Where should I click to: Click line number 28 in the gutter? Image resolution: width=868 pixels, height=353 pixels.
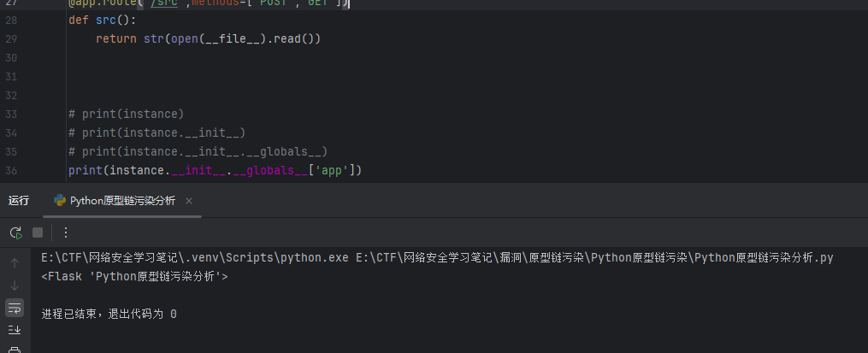click(x=35, y=21)
